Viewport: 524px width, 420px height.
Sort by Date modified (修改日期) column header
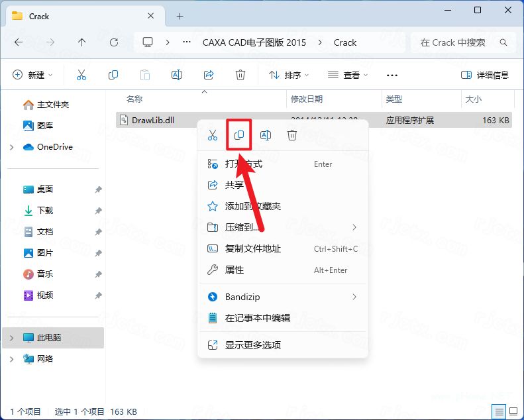tap(307, 99)
